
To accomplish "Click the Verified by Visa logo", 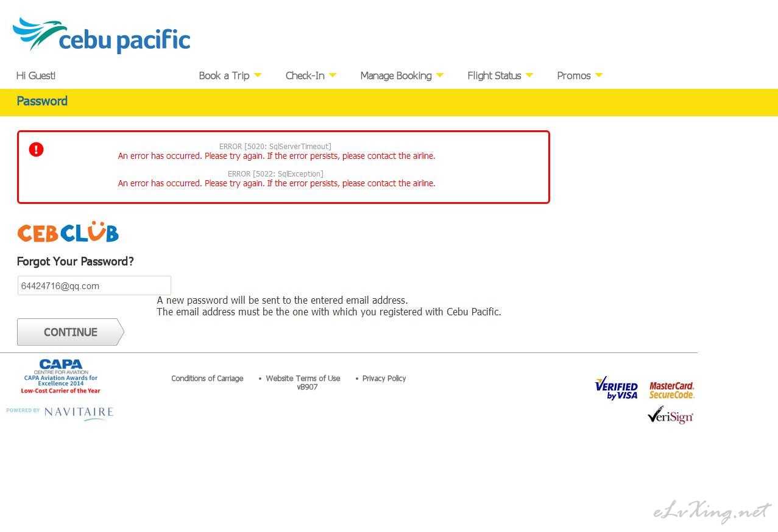I will coord(617,388).
